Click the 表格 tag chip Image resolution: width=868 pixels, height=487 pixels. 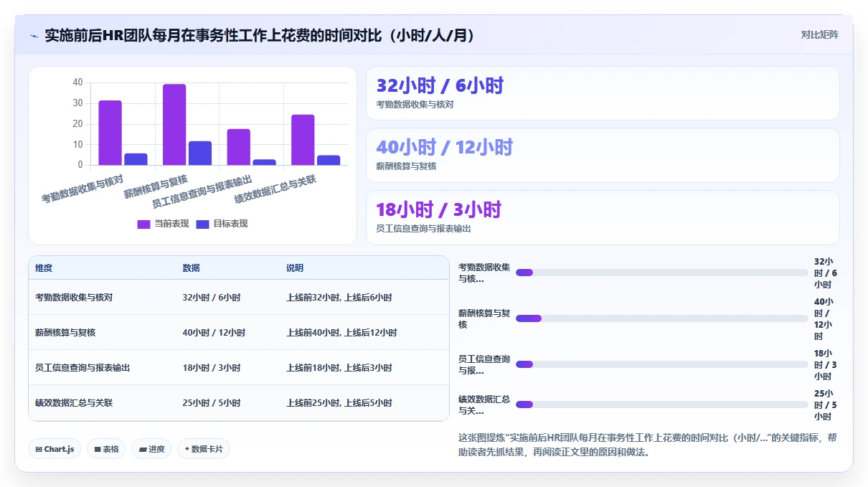(106, 449)
